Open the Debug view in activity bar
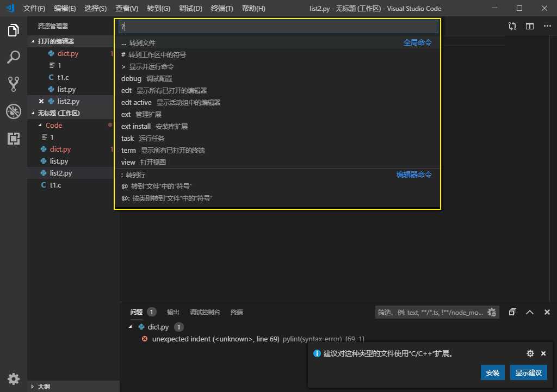The width and height of the screenshot is (557, 392). pos(13,111)
